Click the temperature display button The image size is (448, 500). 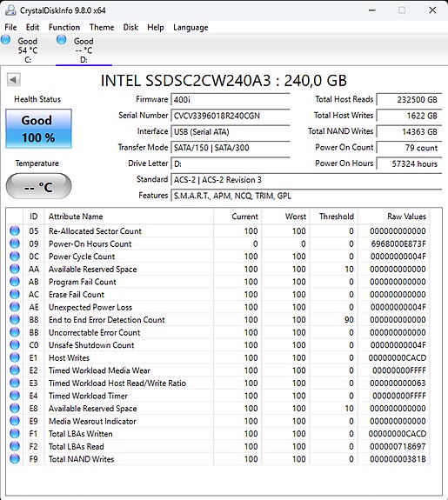point(38,186)
